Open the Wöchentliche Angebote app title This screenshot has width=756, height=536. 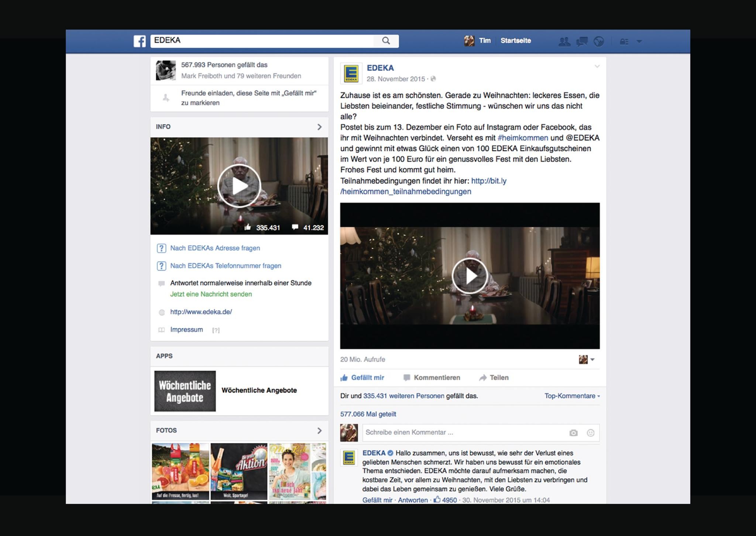[x=259, y=391]
